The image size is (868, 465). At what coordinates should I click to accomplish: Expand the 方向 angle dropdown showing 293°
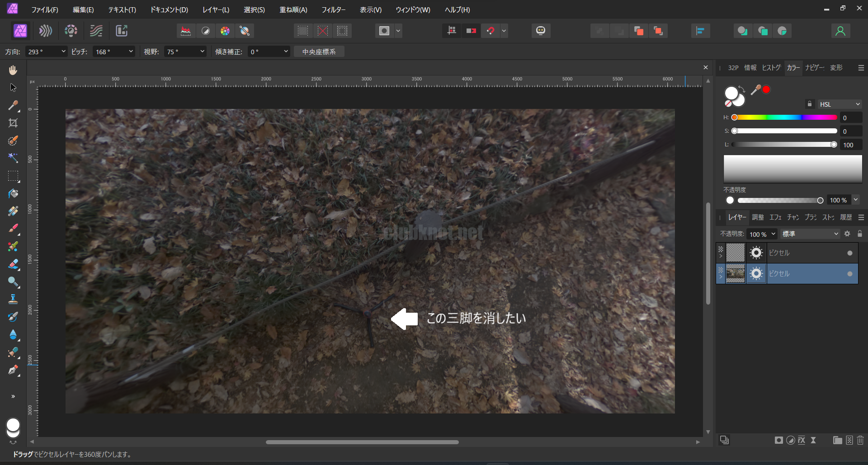pyautogui.click(x=63, y=52)
